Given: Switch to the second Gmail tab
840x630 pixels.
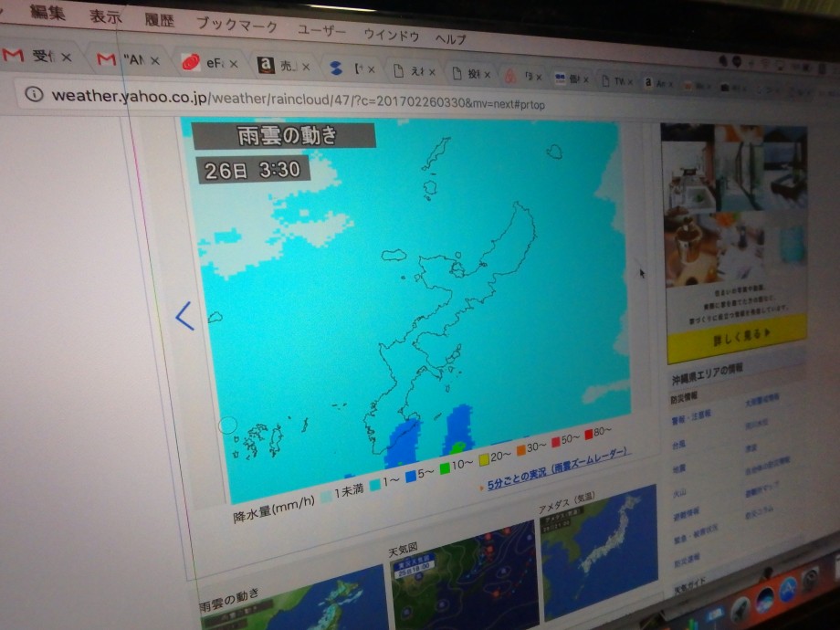Looking at the screenshot, I should (129, 59).
